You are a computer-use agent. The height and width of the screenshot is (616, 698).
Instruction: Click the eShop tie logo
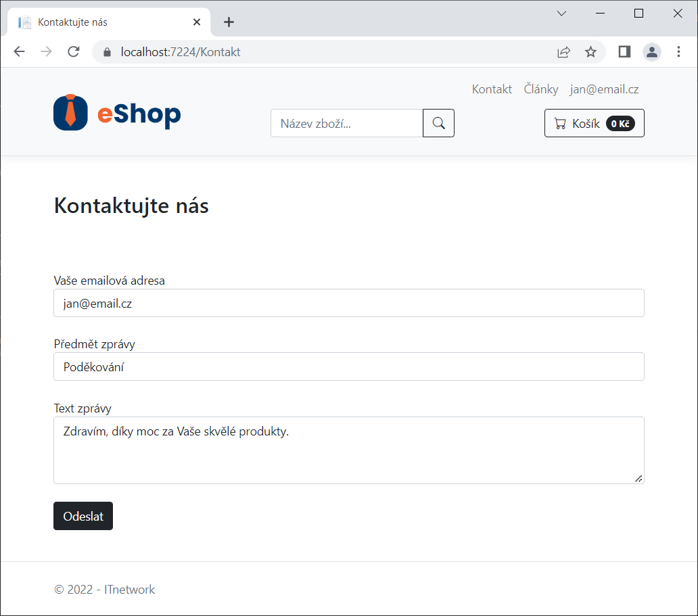tap(70, 112)
